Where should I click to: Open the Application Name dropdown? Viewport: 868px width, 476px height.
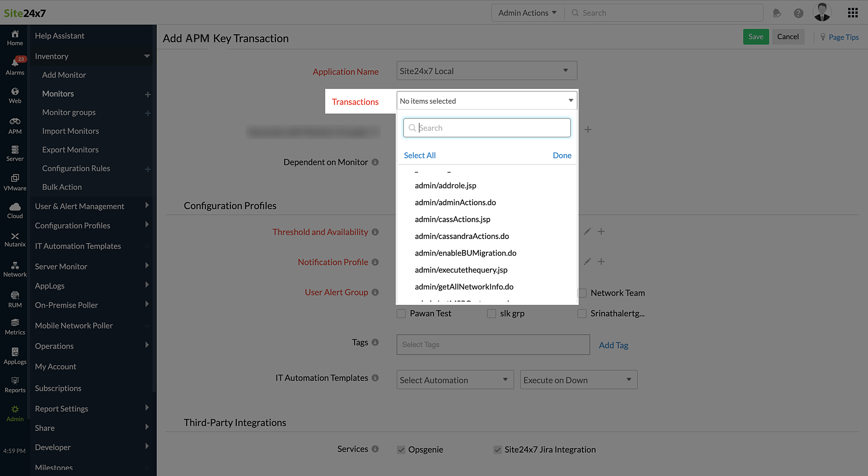487,71
